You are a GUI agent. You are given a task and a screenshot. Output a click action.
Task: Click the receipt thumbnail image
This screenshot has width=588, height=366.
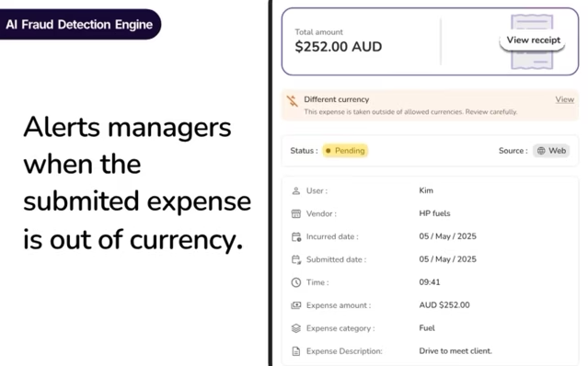532,41
